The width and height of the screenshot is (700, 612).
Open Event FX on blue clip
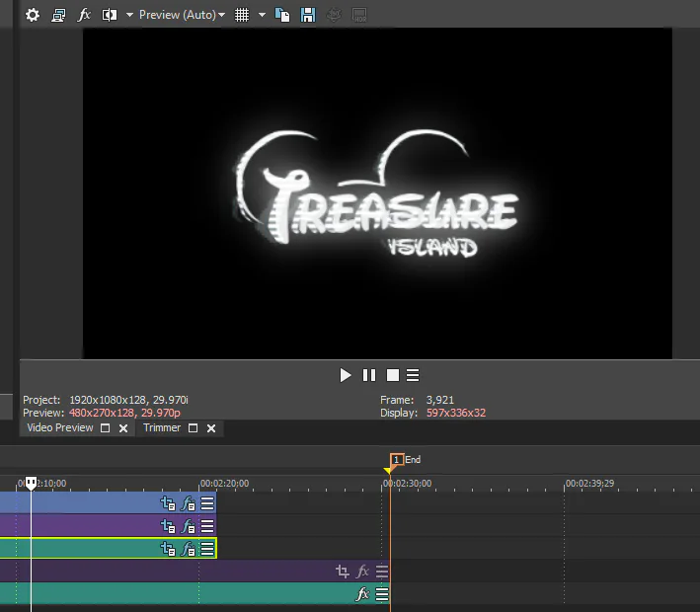point(188,503)
